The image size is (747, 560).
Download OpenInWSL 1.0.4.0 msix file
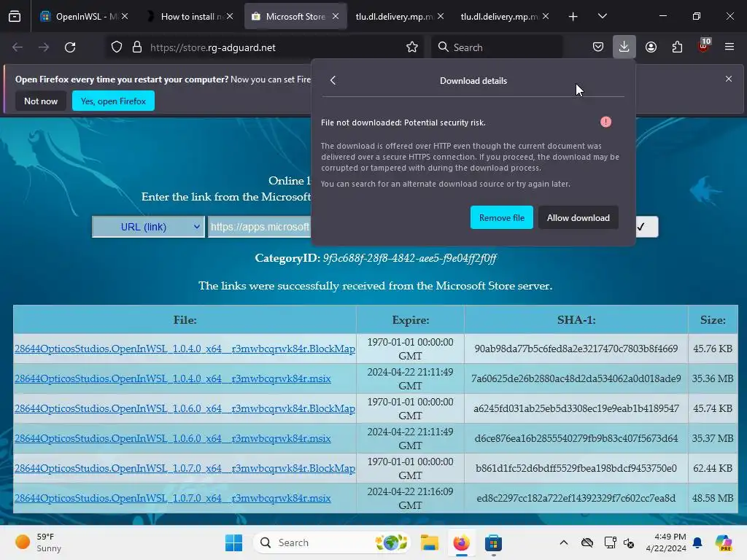click(x=172, y=378)
